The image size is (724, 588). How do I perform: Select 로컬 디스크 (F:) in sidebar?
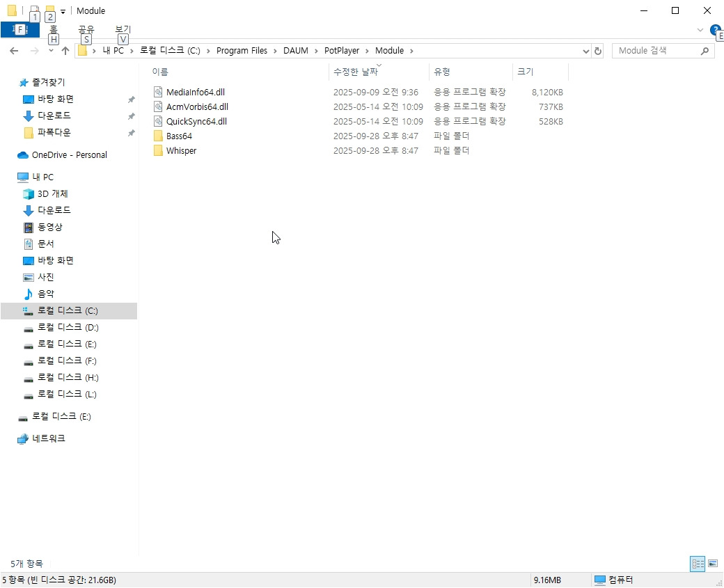[x=67, y=361]
